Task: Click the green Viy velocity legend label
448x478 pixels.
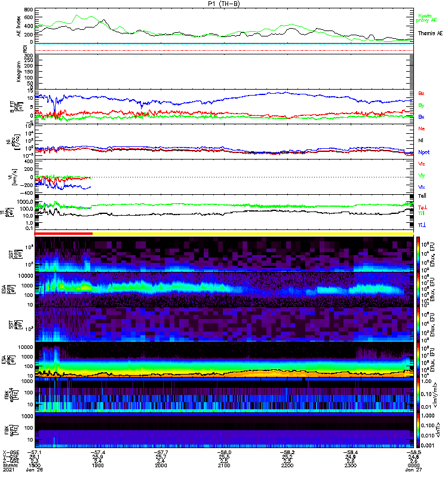Action: [x=422, y=176]
